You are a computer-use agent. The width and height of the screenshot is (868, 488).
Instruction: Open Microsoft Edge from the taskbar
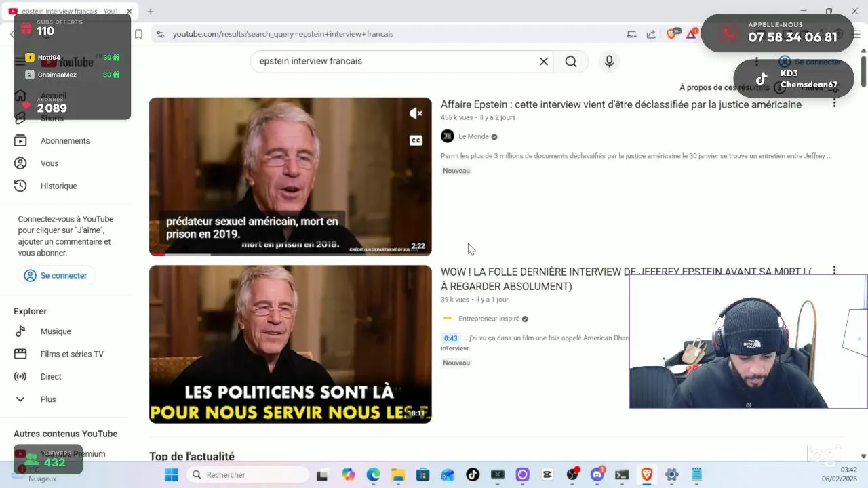tap(374, 474)
